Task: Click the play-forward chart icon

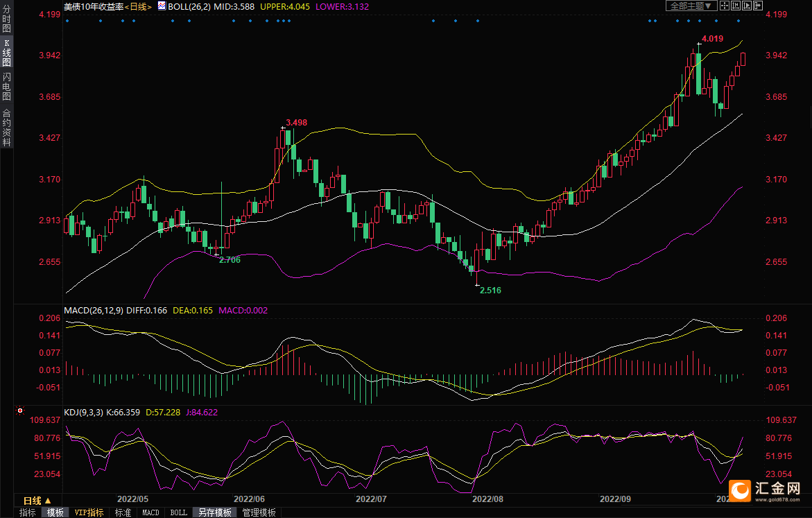Action: 747,6
